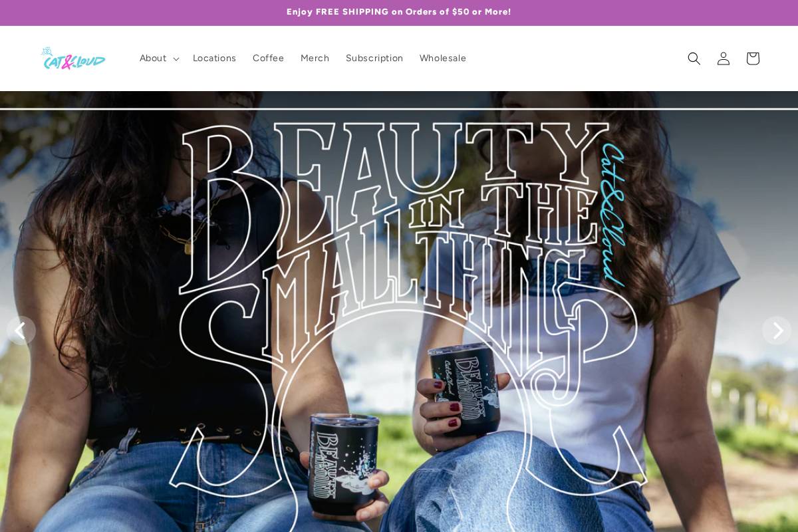This screenshot has width=798, height=532.
Task: Click the Cat & Cloud logo
Action: click(x=73, y=59)
